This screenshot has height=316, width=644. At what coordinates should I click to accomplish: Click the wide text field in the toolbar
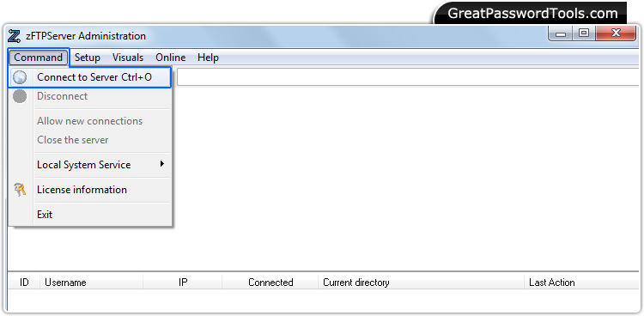[x=408, y=77]
